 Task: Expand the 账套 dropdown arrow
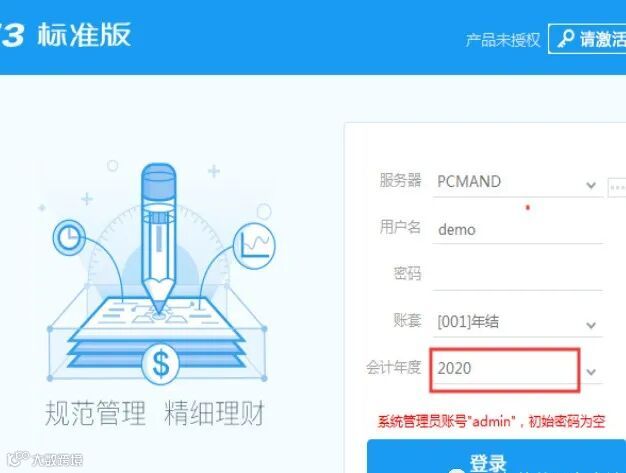tap(591, 325)
